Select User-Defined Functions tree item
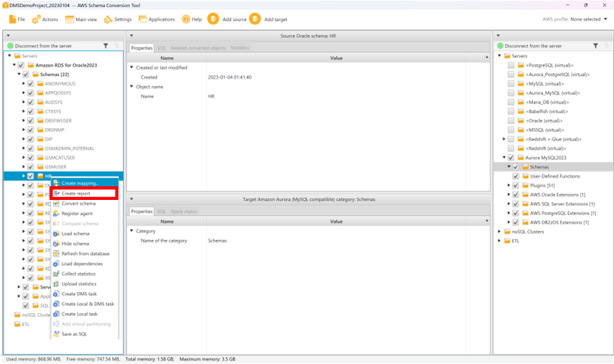This screenshot has width=614, height=364. tap(555, 176)
